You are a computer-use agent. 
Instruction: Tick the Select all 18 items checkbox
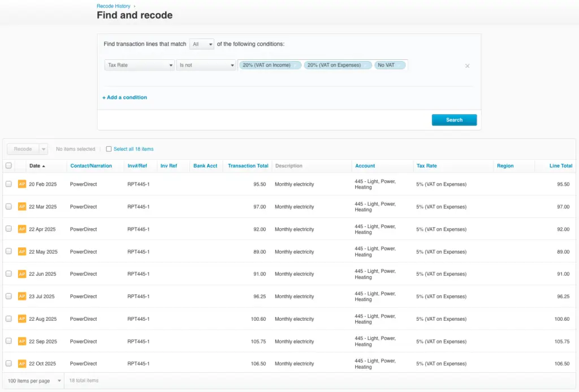pos(109,149)
